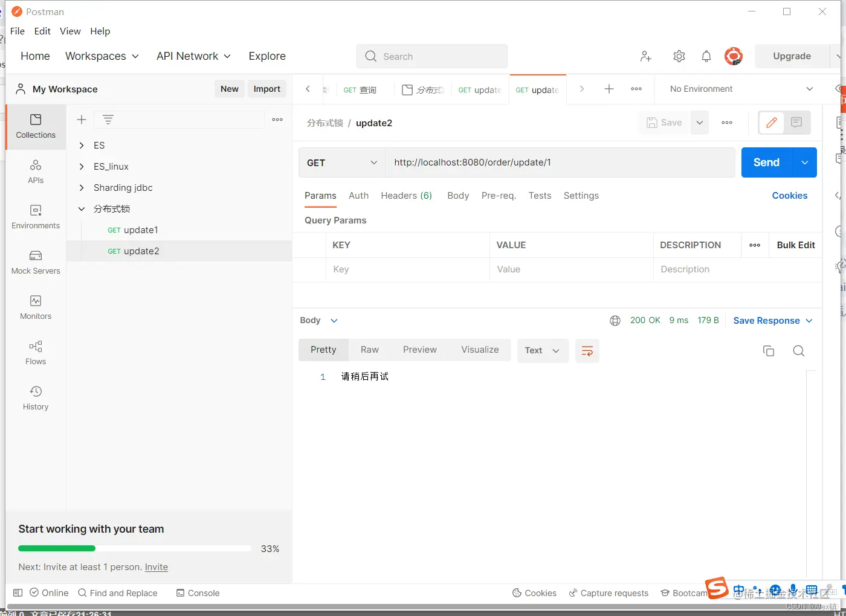Click the Upgrade button

(x=792, y=56)
